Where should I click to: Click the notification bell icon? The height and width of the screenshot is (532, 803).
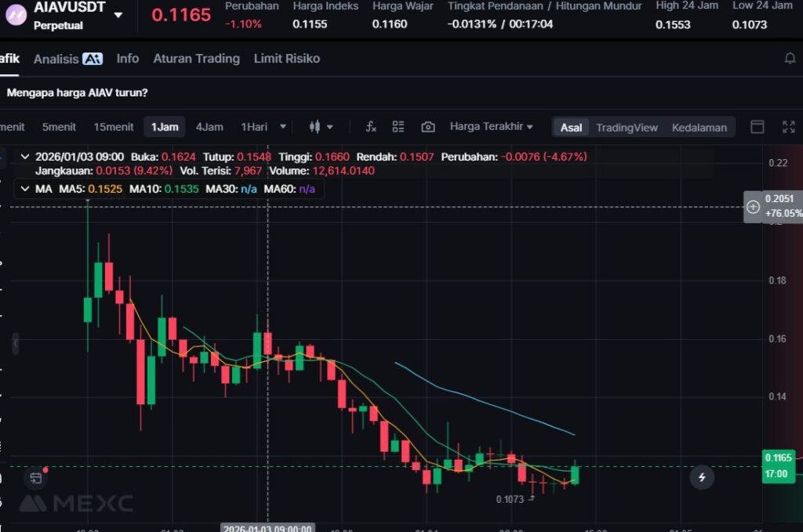790,59
